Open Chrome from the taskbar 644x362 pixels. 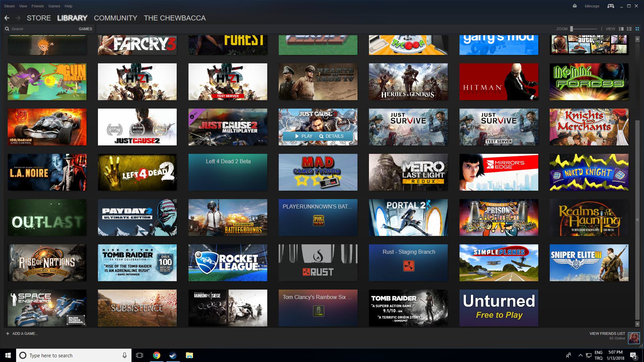coord(157,355)
